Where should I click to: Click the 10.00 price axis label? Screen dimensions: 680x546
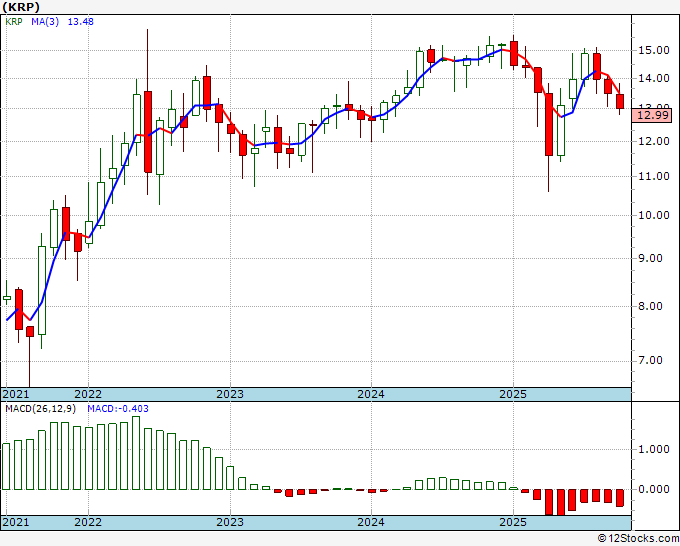(x=654, y=215)
